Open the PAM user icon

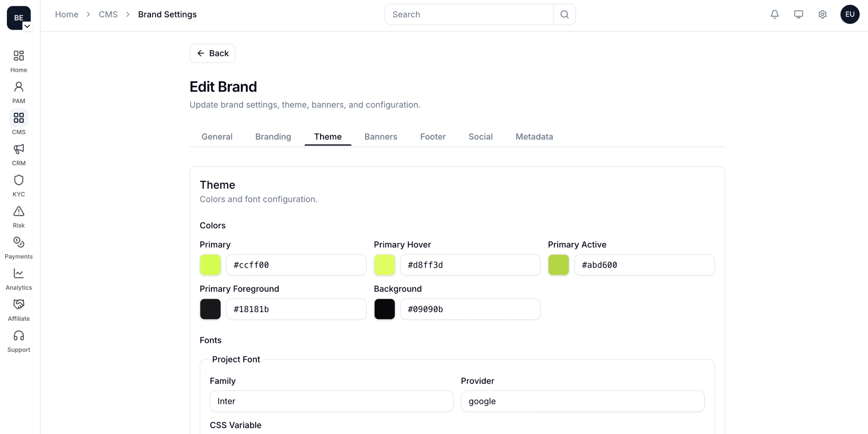pos(19,87)
